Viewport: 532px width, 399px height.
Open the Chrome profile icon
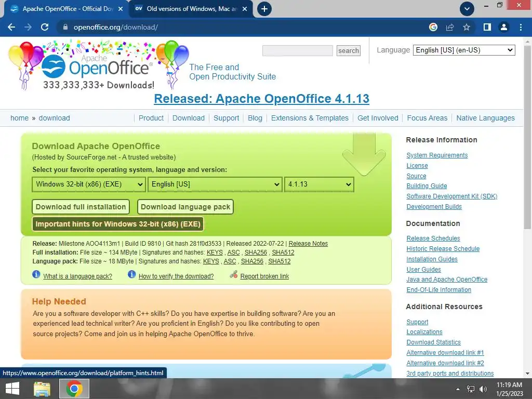pos(504,27)
